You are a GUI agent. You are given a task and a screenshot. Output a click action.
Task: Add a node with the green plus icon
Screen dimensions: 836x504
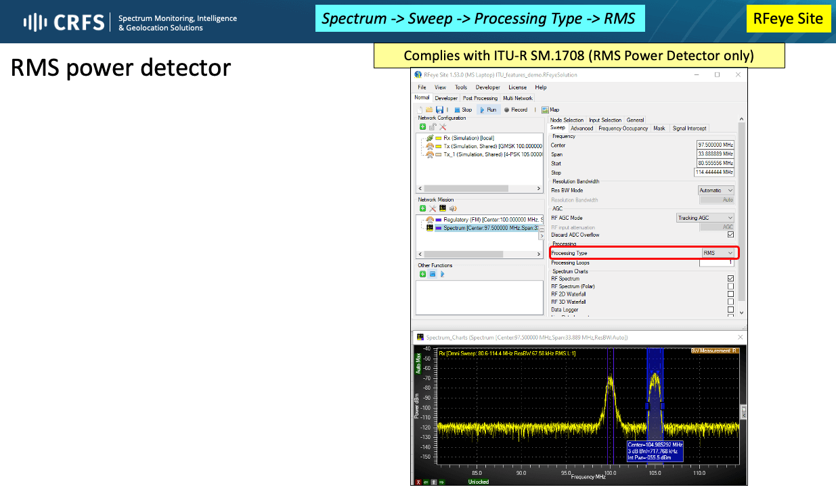pos(422,127)
